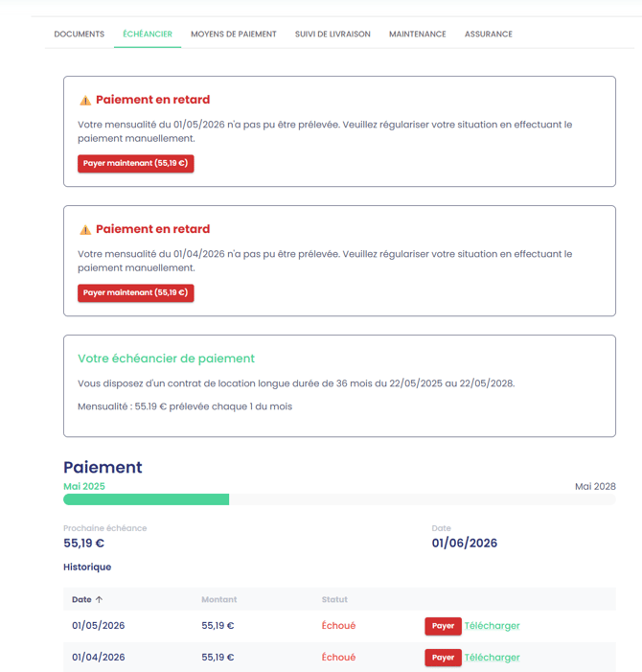Image resolution: width=642 pixels, height=672 pixels.
Task: Click the Montant column header
Action: 218,599
